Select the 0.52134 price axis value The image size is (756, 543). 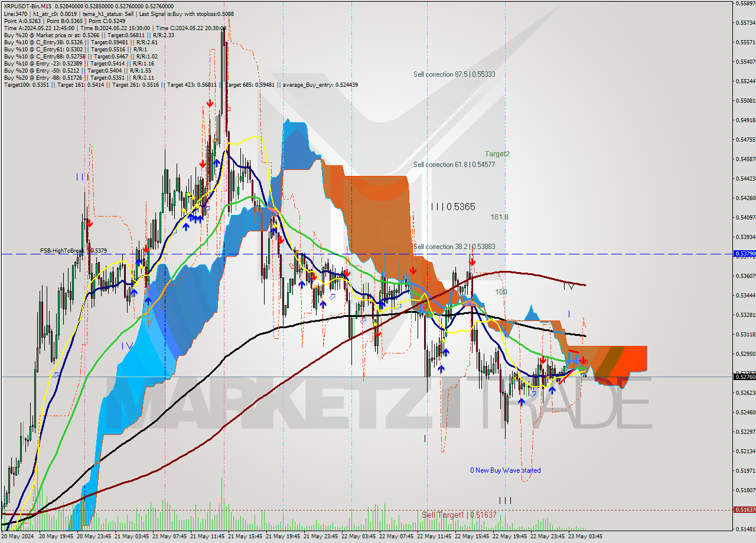(745, 451)
